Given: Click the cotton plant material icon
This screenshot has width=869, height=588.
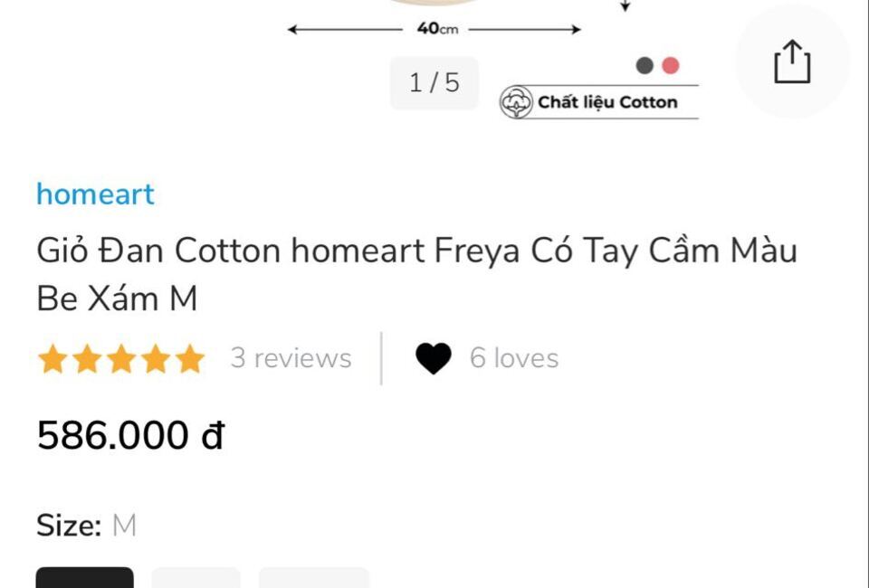Looking at the screenshot, I should [516, 102].
